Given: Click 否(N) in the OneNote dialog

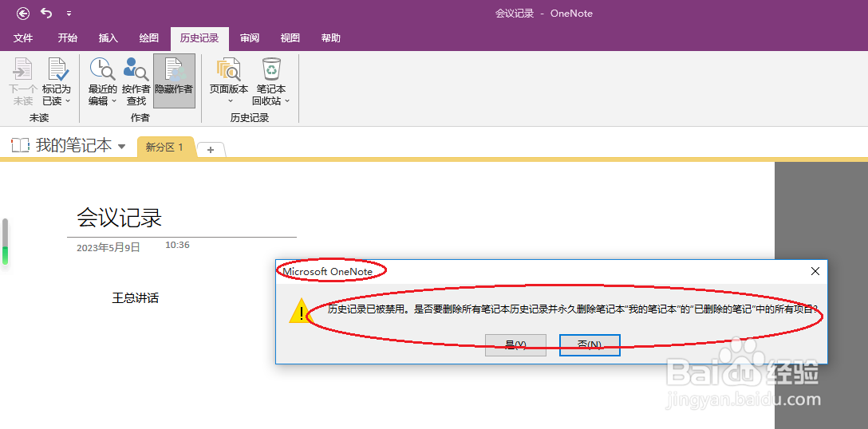Looking at the screenshot, I should coord(590,344).
